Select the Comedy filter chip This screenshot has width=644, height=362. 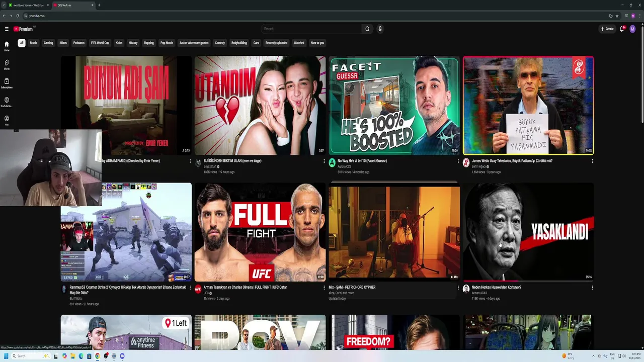pos(220,43)
